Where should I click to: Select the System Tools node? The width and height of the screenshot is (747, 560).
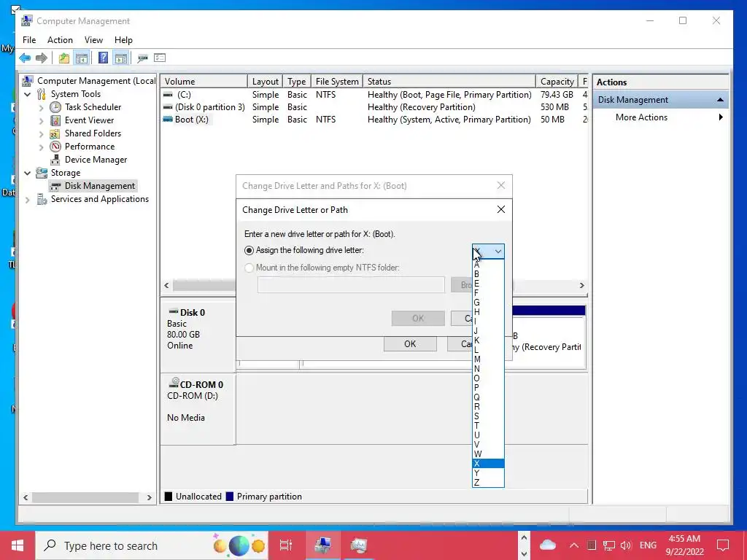pos(75,94)
